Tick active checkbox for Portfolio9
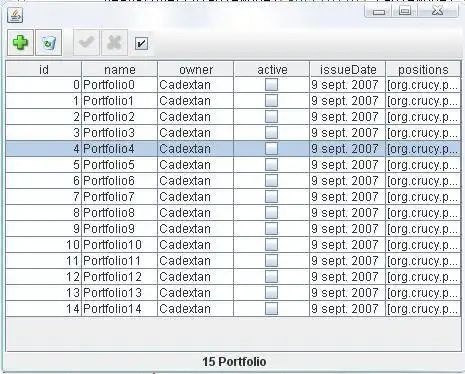 pyautogui.click(x=271, y=229)
